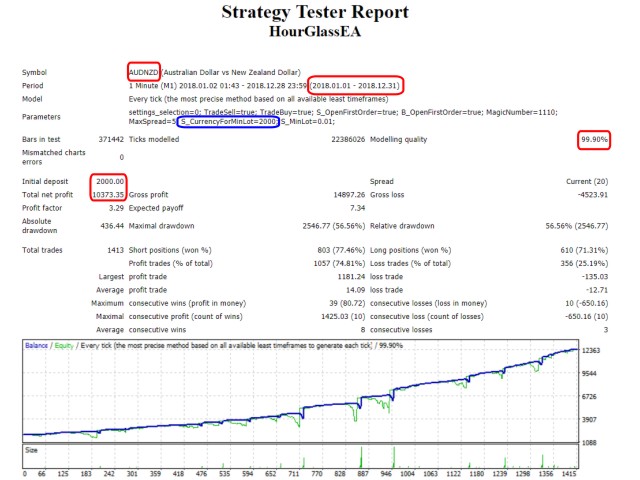This screenshot has width=640, height=480.
Task: Click initial deposit value 2000.00
Action: [110, 182]
